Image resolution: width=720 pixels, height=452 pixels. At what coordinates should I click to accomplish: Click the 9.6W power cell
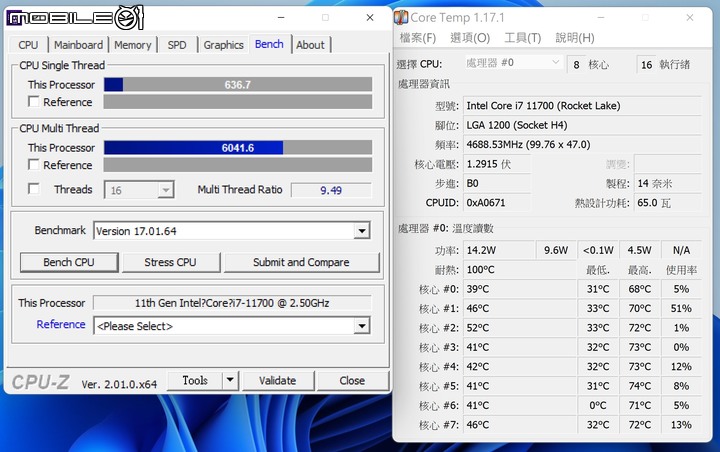point(556,250)
